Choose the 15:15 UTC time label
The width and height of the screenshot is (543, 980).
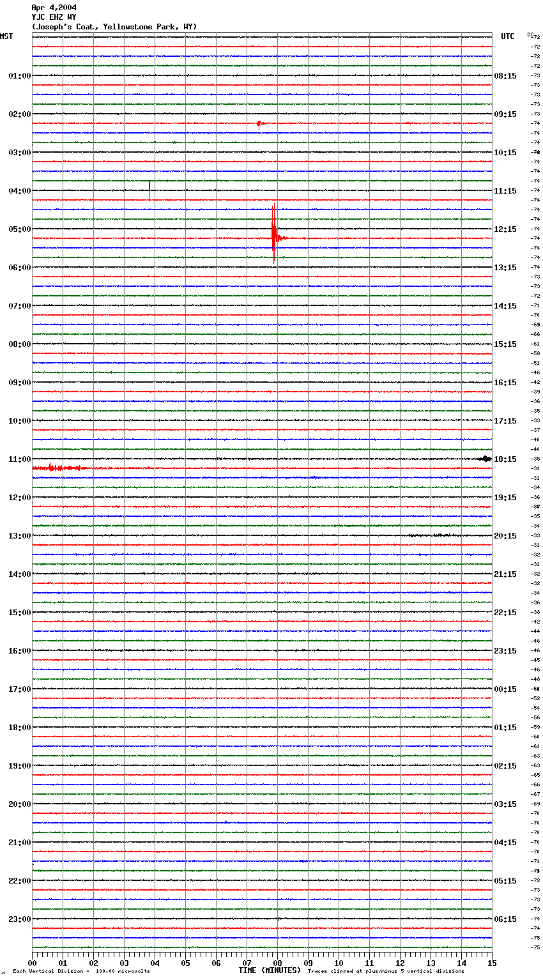505,344
